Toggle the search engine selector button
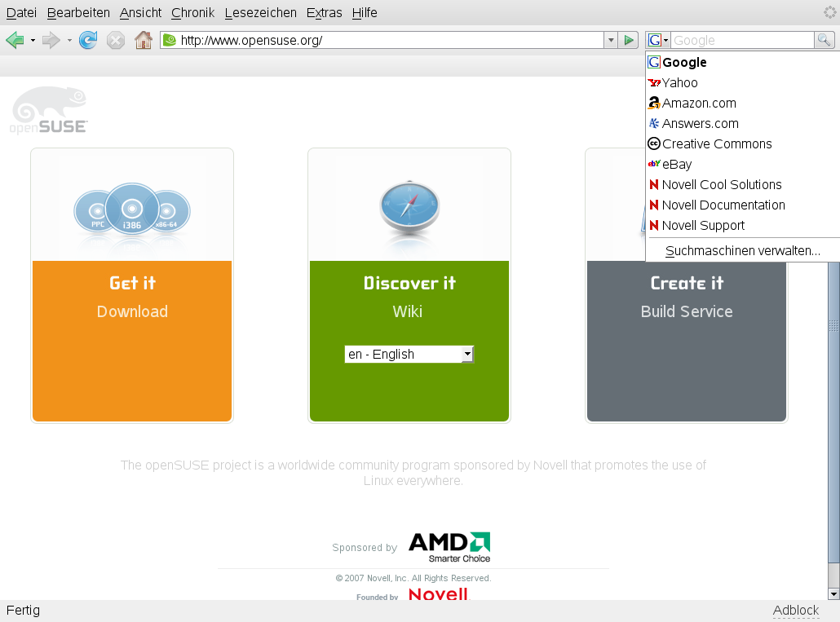This screenshot has height=622, width=840. click(658, 40)
